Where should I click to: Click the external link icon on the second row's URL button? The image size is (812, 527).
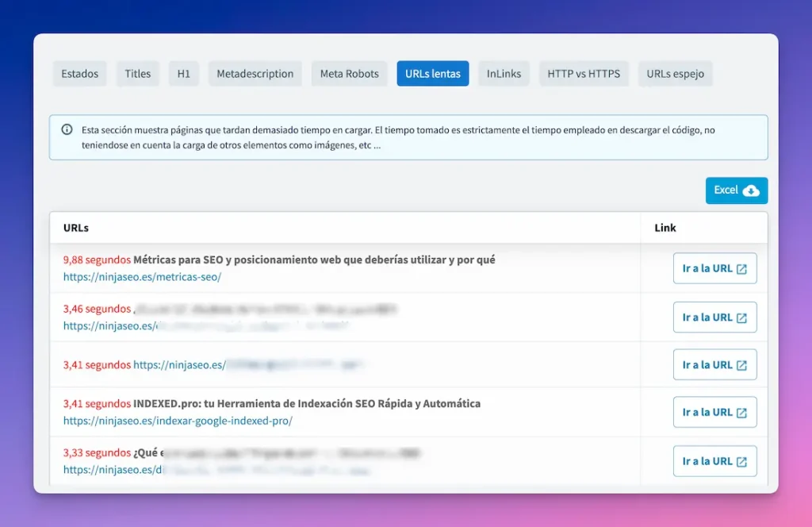741,317
